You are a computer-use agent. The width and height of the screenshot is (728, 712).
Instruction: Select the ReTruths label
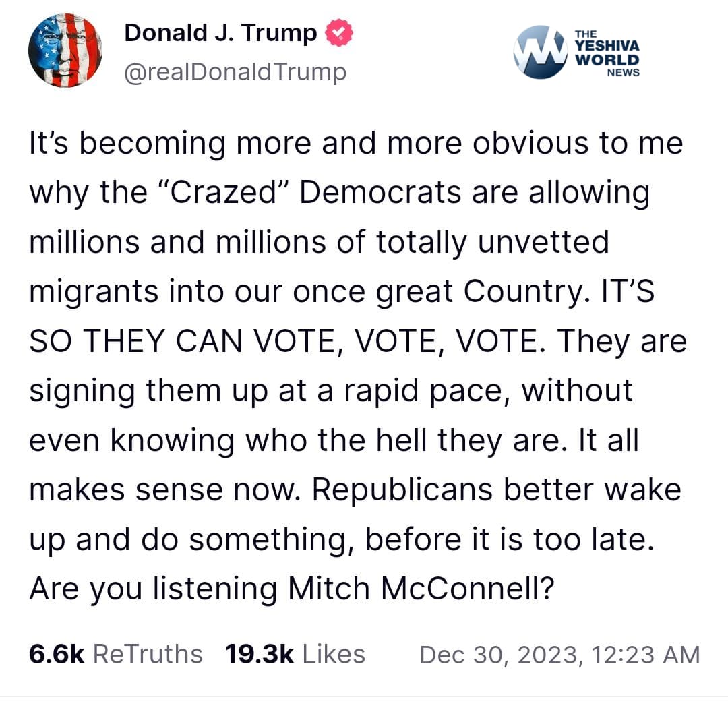tap(147, 654)
